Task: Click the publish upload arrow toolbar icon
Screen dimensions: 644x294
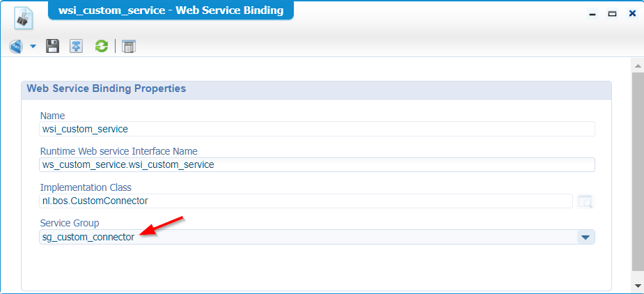Action: click(76, 47)
